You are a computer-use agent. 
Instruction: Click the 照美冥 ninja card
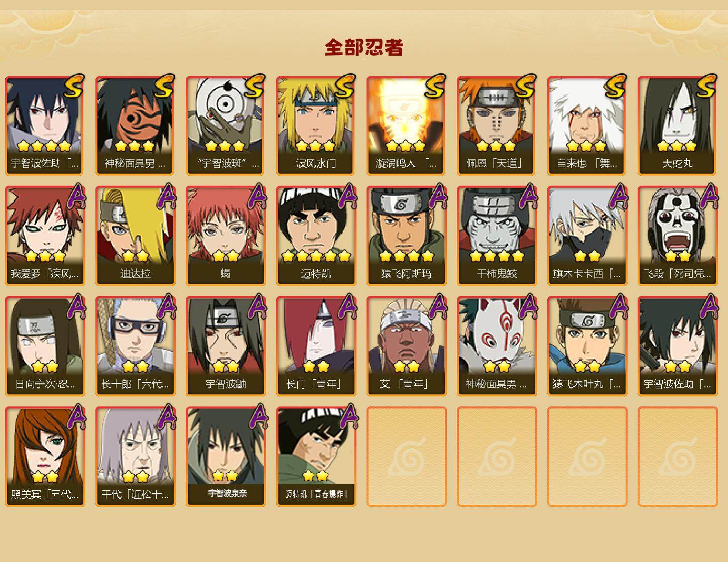click(45, 457)
